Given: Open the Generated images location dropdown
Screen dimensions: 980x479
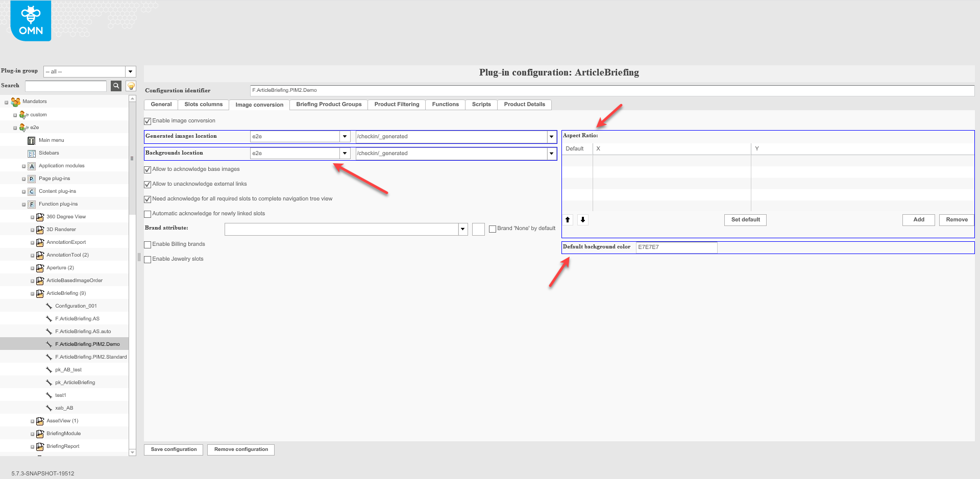Looking at the screenshot, I should [345, 136].
